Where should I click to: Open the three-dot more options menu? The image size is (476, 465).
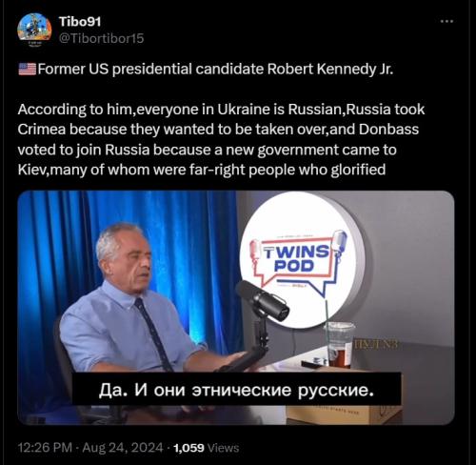pyautogui.click(x=446, y=21)
